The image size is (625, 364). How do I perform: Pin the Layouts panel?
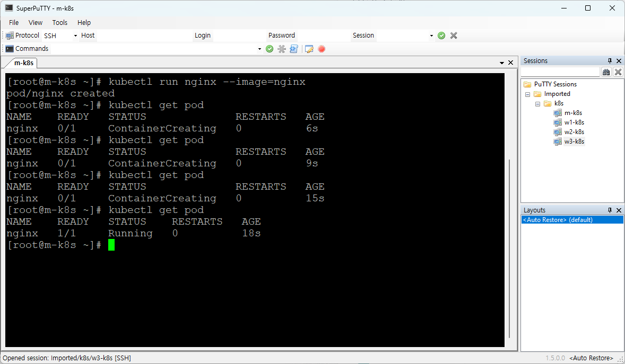610,210
